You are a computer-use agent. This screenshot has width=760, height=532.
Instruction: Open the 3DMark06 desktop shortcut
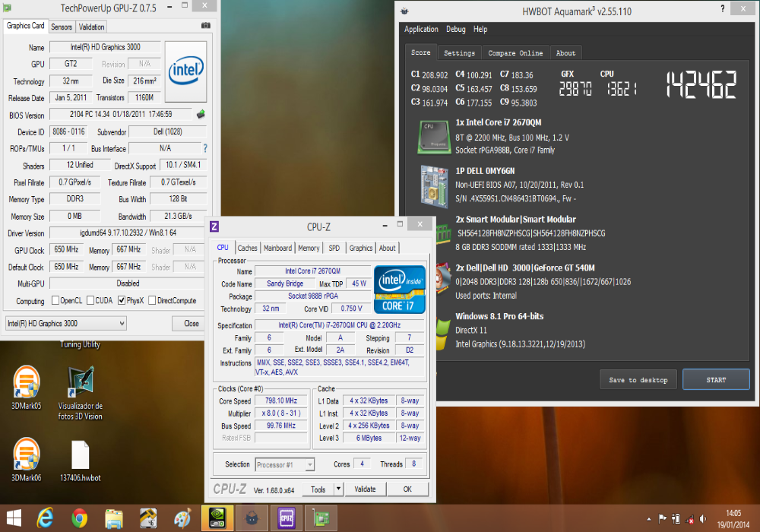click(26, 460)
